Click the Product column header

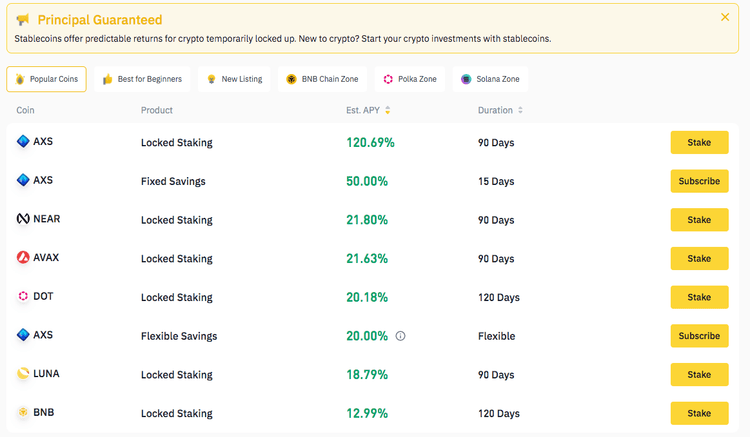[156, 110]
